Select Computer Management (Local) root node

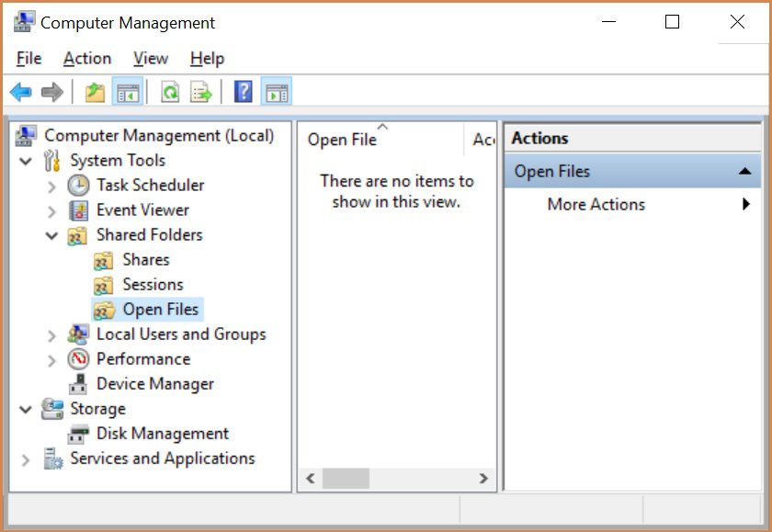coord(159,135)
